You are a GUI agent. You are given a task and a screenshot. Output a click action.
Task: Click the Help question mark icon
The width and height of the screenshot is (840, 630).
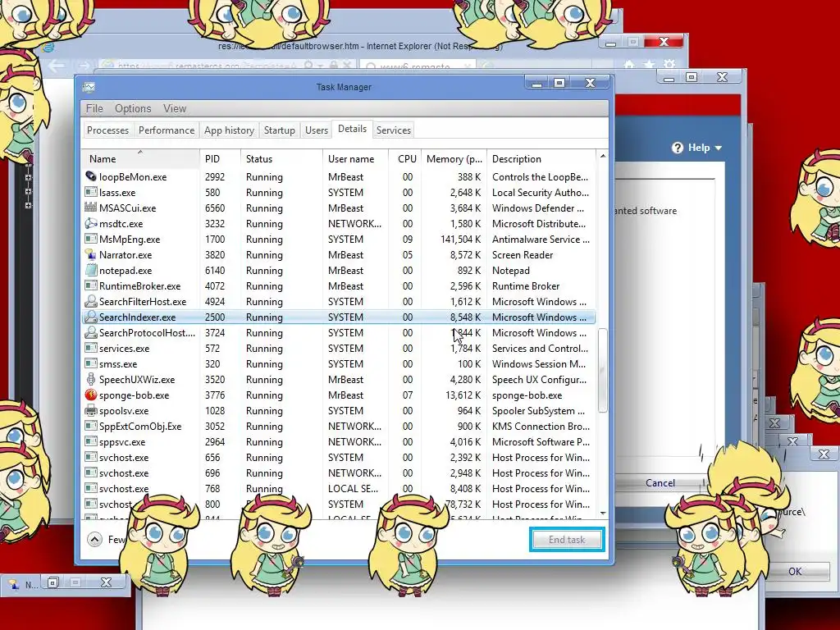click(x=678, y=148)
